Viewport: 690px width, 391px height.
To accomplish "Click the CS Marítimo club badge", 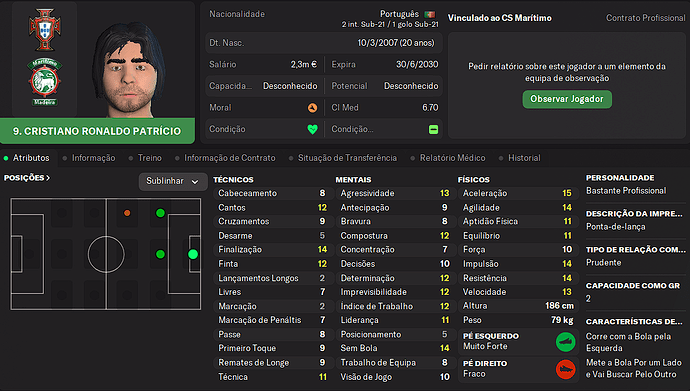I will 44,82.
